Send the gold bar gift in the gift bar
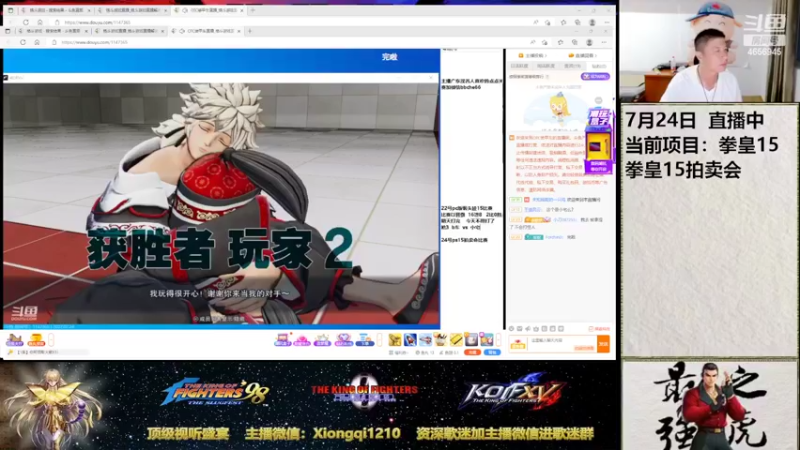 pyautogui.click(x=456, y=339)
